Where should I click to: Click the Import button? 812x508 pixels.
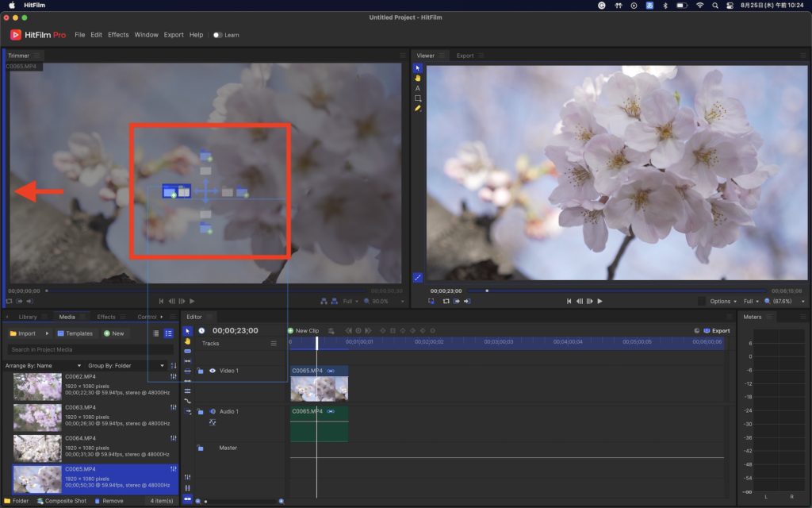click(22, 333)
